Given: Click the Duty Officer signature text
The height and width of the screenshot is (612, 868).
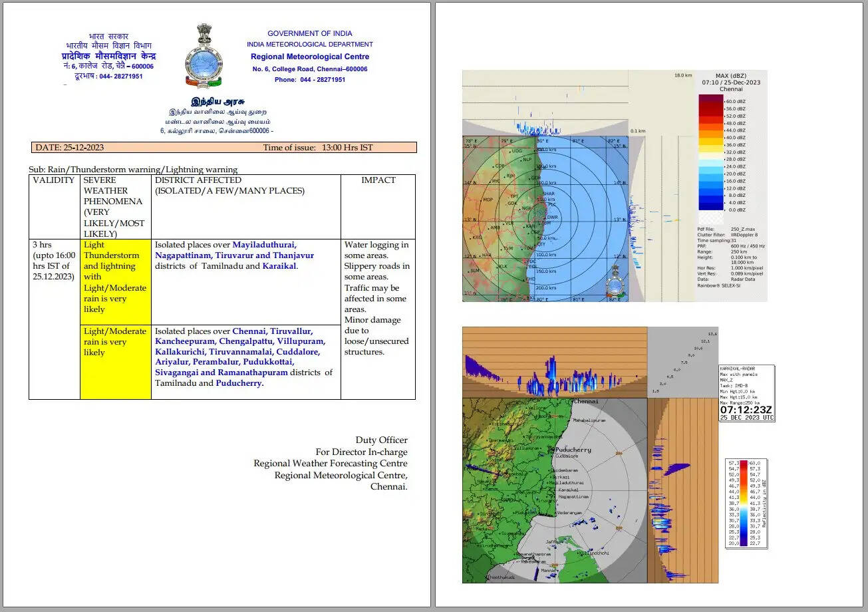Looking at the screenshot, I should 381,440.
